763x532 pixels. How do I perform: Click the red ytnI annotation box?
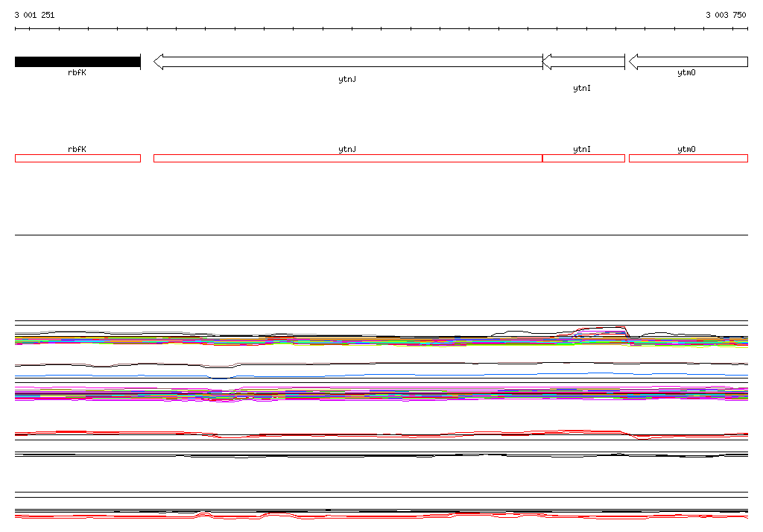(583, 158)
